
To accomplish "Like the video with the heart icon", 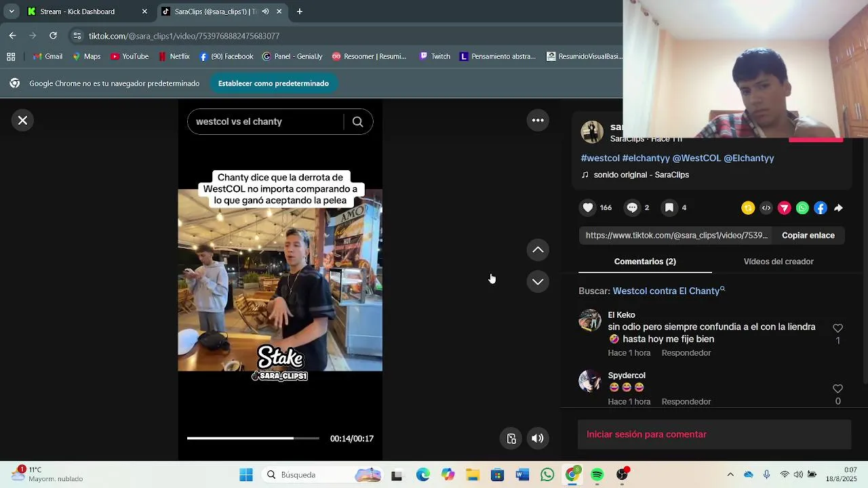I will tap(588, 208).
